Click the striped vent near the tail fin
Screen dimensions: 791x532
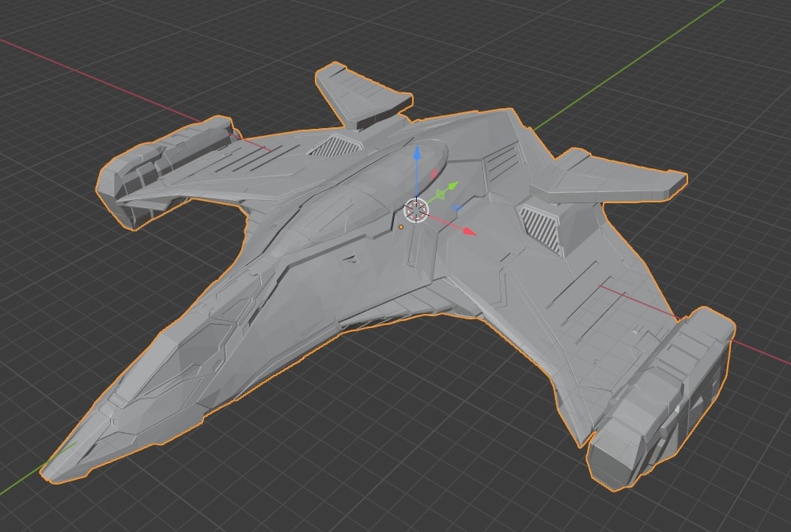pyautogui.click(x=335, y=145)
